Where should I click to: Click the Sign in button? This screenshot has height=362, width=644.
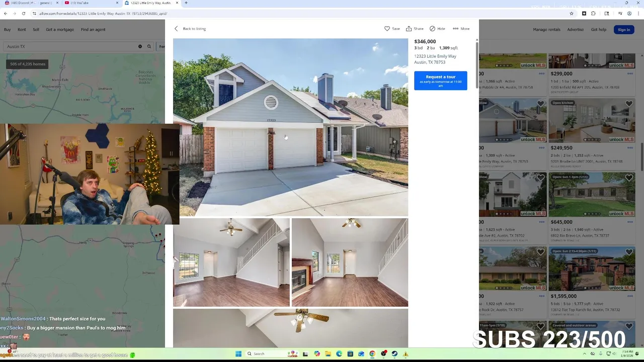click(x=624, y=30)
